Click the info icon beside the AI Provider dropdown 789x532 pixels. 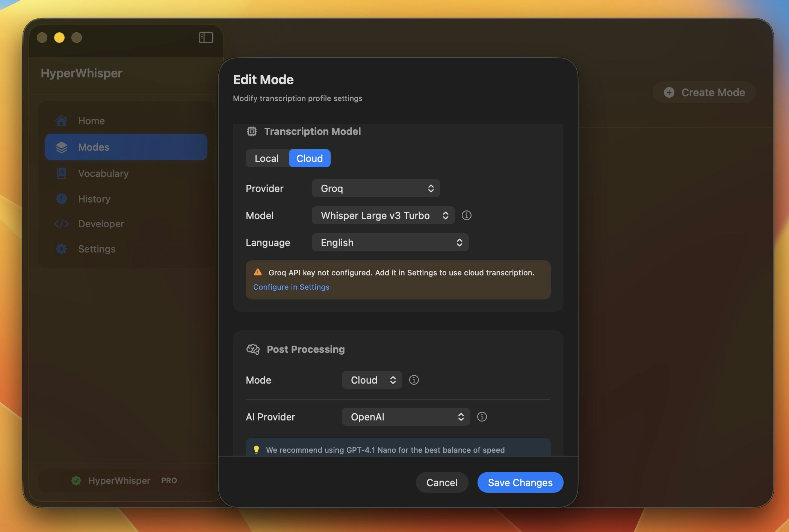[x=482, y=417]
